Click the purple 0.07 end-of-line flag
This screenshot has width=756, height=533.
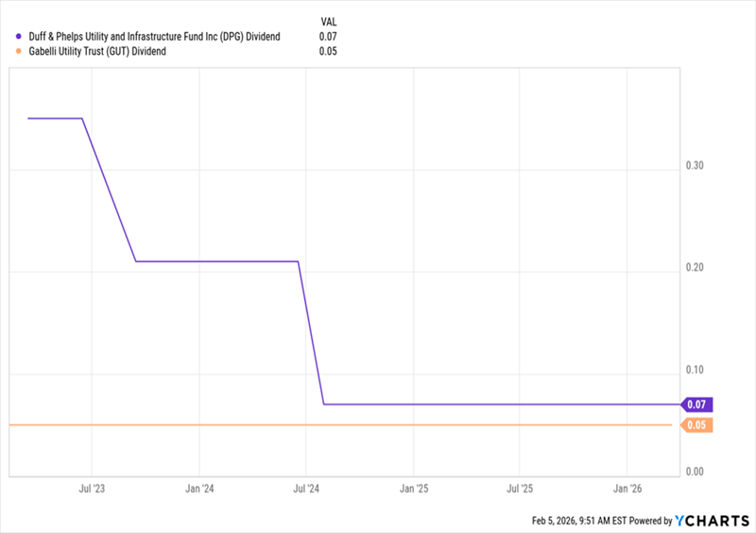pos(697,404)
